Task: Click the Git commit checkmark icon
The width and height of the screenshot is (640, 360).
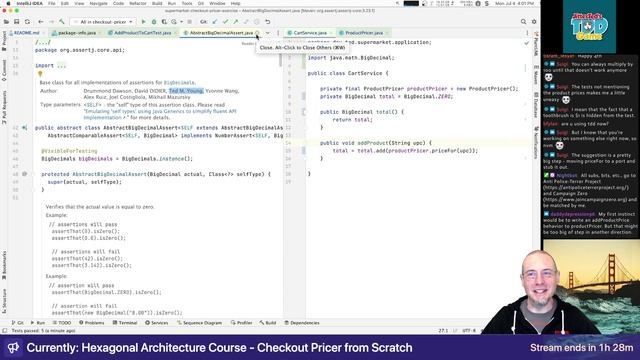Action: [225, 22]
